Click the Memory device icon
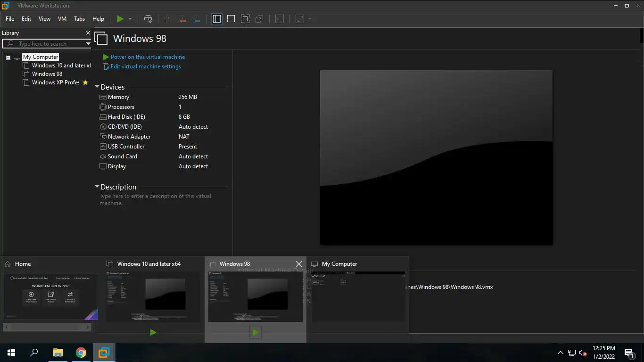Viewport: 644px width, 362px height. pos(103,97)
